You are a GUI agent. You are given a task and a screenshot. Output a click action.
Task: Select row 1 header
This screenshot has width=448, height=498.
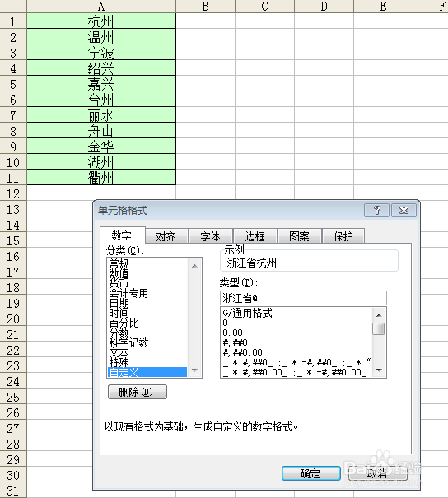[13, 21]
